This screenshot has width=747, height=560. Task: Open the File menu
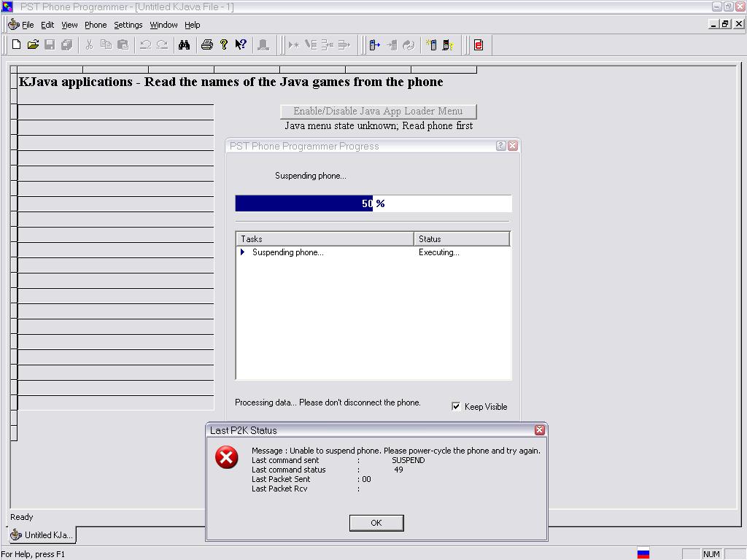(x=28, y=25)
